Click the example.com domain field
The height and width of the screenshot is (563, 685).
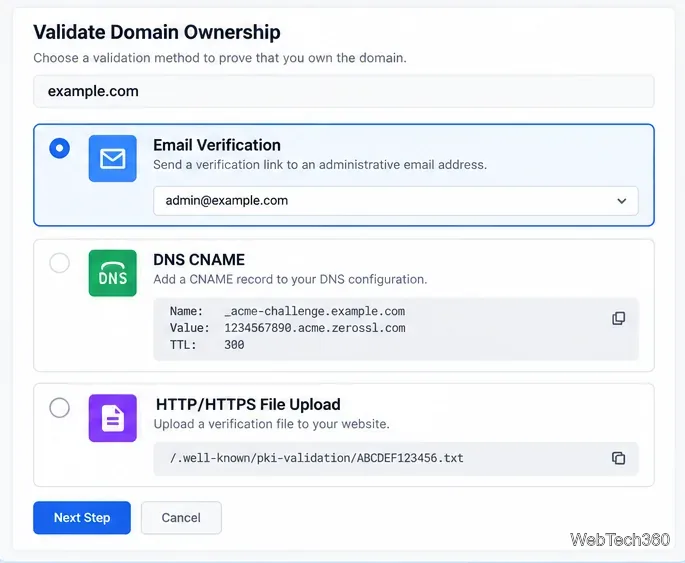tap(344, 91)
